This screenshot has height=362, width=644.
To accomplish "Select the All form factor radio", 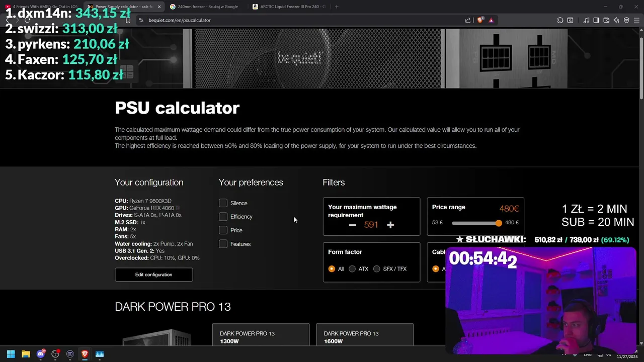I will pyautogui.click(x=332, y=269).
